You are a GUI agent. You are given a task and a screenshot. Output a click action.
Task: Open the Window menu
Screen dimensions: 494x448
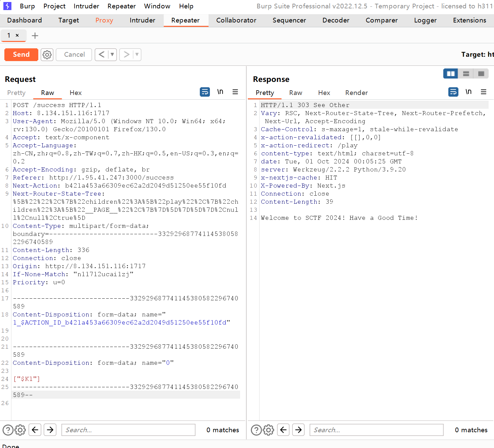[157, 6]
